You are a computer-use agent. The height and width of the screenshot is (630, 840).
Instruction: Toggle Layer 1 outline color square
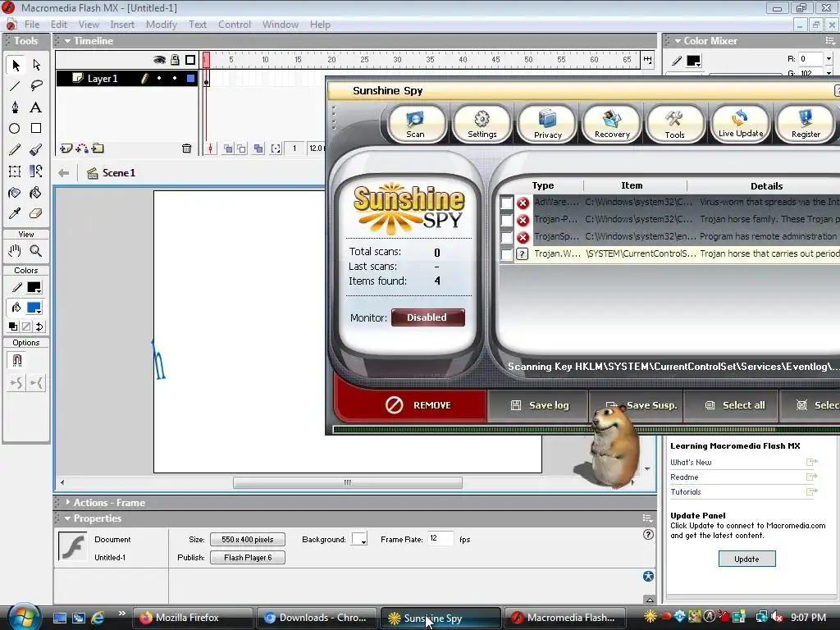(190, 78)
